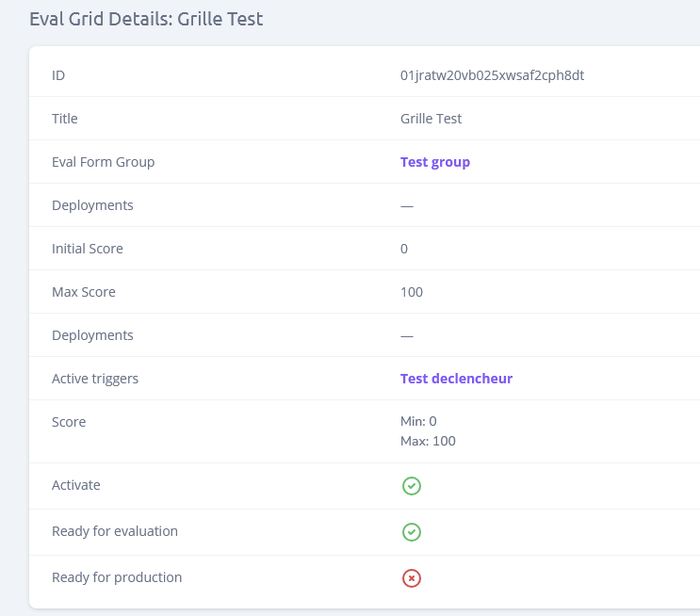
Task: Click the Deployments label below Eval Form Group
Action: [x=92, y=205]
